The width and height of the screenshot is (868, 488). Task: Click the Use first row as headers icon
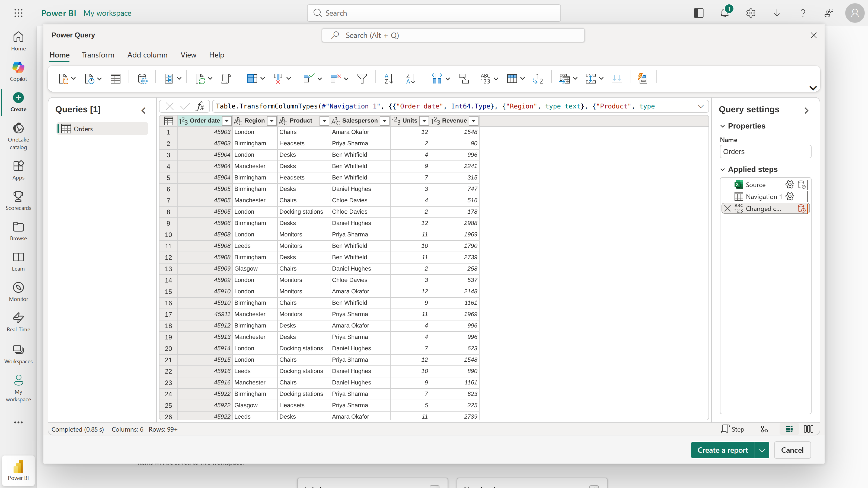coord(512,78)
